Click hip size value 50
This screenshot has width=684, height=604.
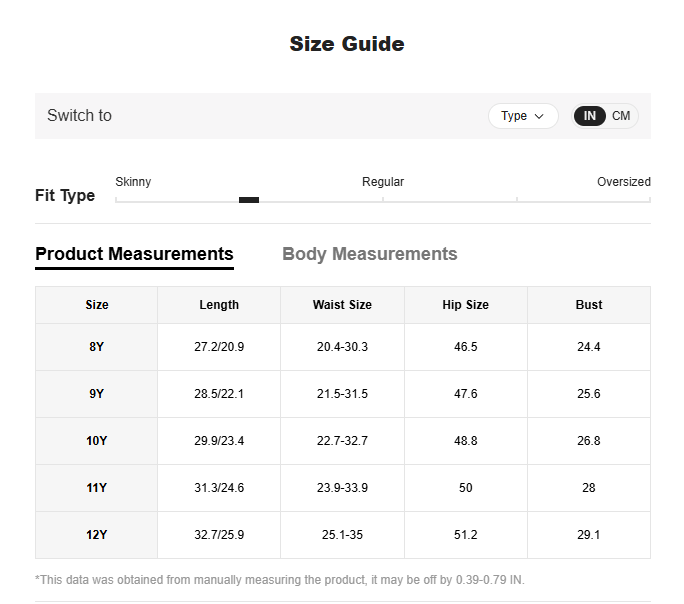(465, 488)
